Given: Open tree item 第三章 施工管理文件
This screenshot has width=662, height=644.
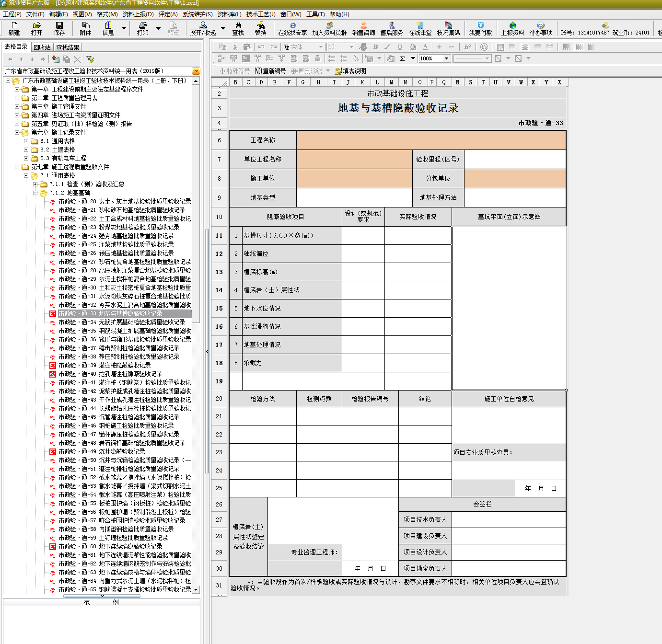Looking at the screenshot, I should [x=58, y=106].
